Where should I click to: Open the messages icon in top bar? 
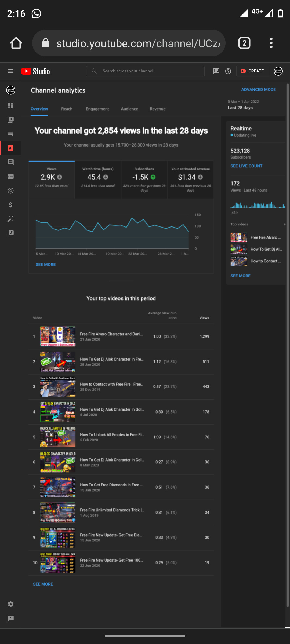coord(216,71)
